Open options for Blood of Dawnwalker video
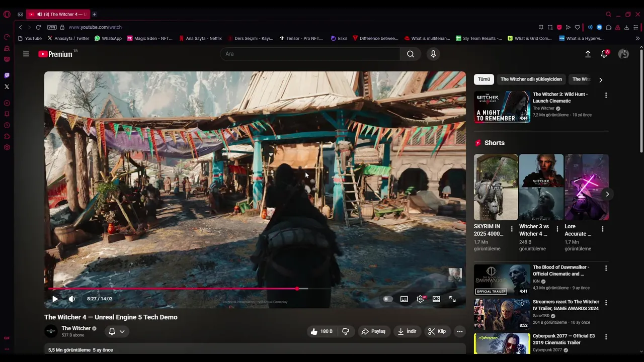Screen dimensions: 644x362 coord(606,268)
